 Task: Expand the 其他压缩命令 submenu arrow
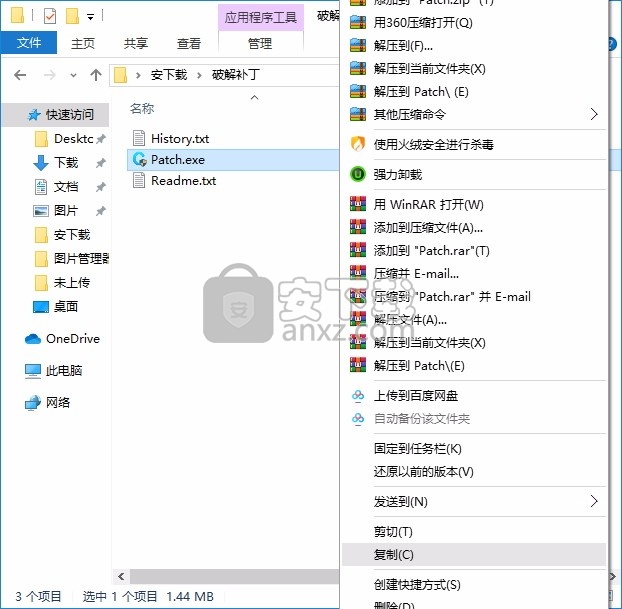(594, 114)
